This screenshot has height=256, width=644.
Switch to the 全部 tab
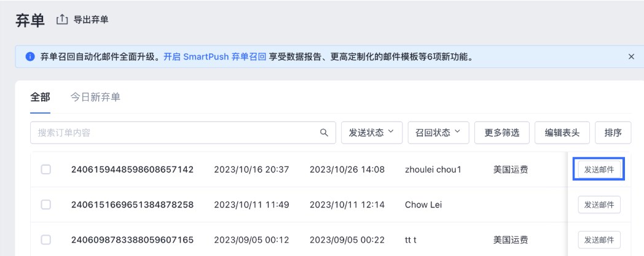[40, 98]
